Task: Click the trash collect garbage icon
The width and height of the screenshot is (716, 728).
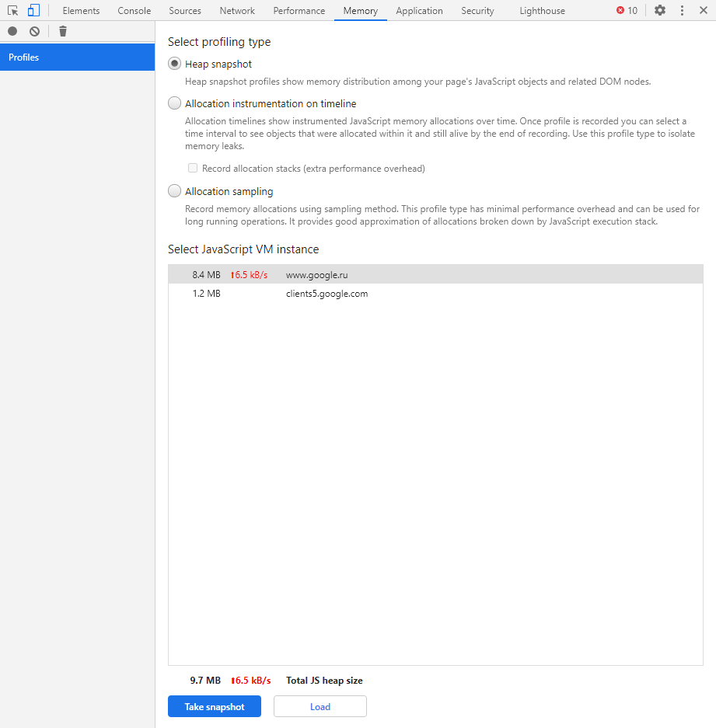Action: (63, 31)
